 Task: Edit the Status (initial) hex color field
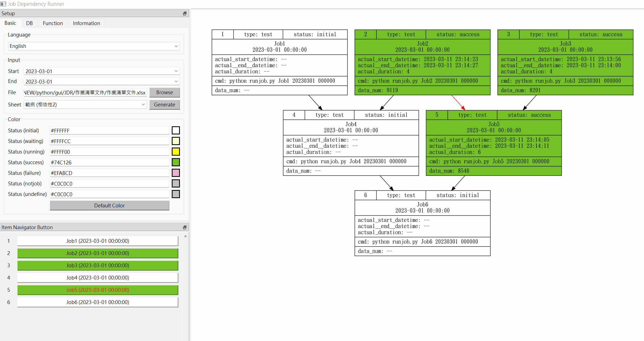[109, 130]
